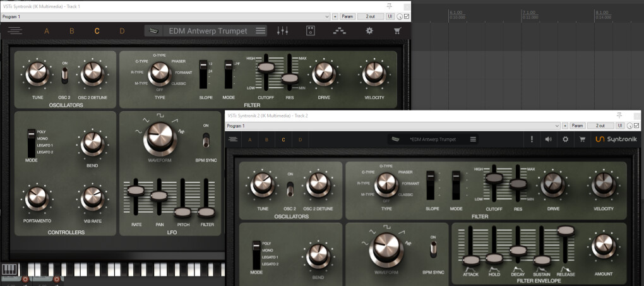Flip the filter SLOPE switch in Syntronik 2
This screenshot has width=644, height=286.
(431, 185)
